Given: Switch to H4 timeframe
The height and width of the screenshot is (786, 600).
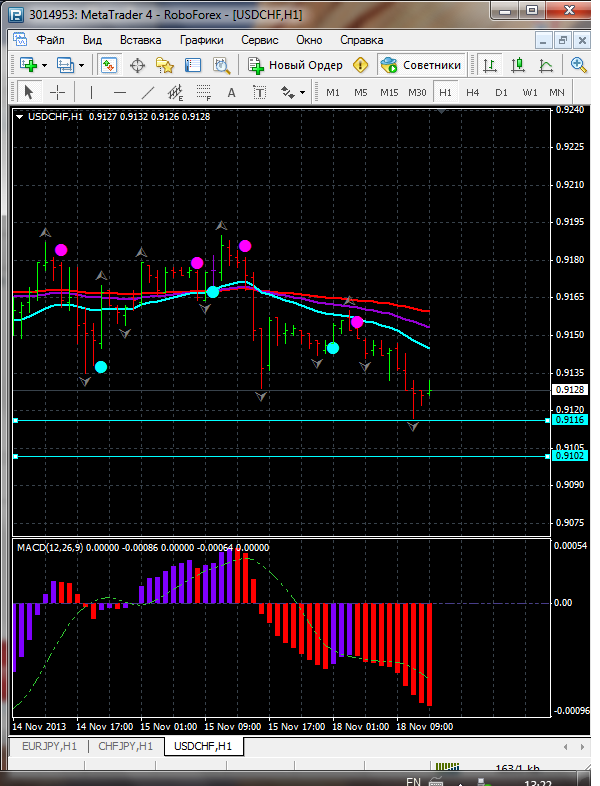Looking at the screenshot, I should [x=473, y=92].
